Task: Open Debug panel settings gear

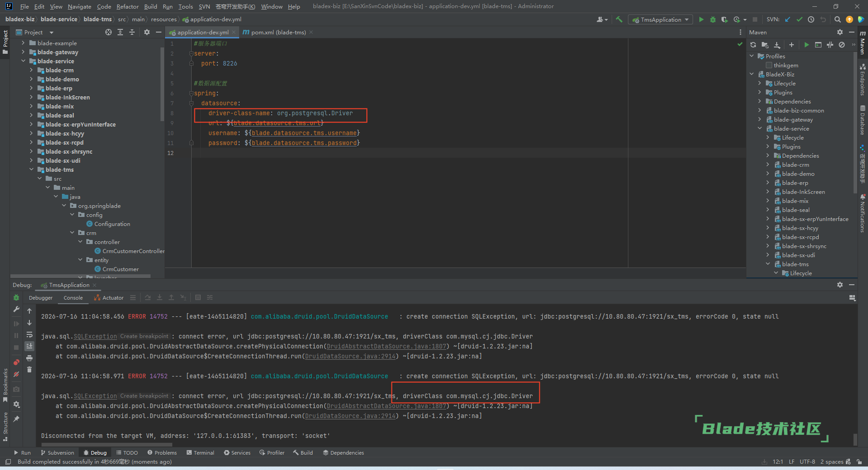Action: 840,285
